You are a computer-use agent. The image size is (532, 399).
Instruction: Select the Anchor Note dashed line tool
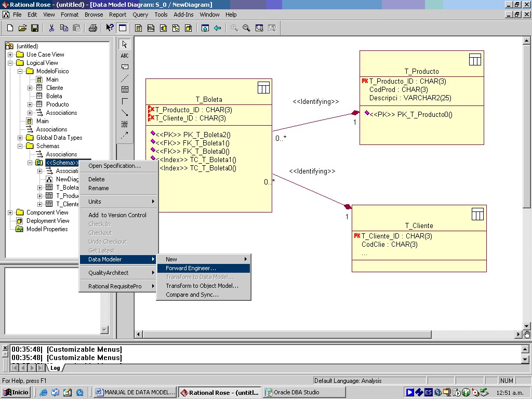coord(125,78)
